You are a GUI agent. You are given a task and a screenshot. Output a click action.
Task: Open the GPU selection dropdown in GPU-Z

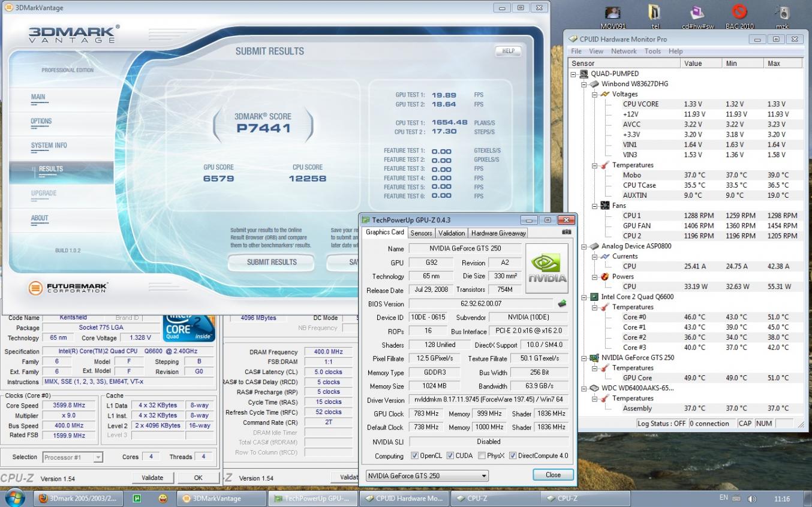[427, 476]
